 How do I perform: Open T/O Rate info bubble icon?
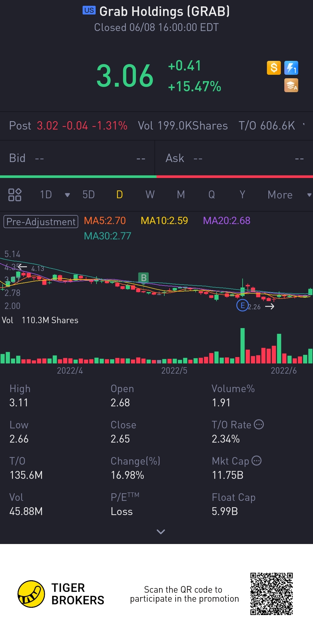259,424
